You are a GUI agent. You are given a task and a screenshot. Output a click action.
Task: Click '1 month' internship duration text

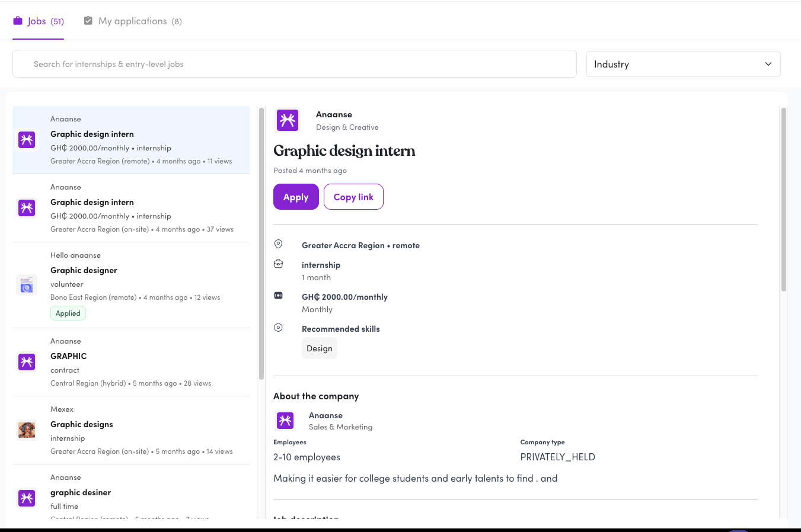[x=316, y=277]
